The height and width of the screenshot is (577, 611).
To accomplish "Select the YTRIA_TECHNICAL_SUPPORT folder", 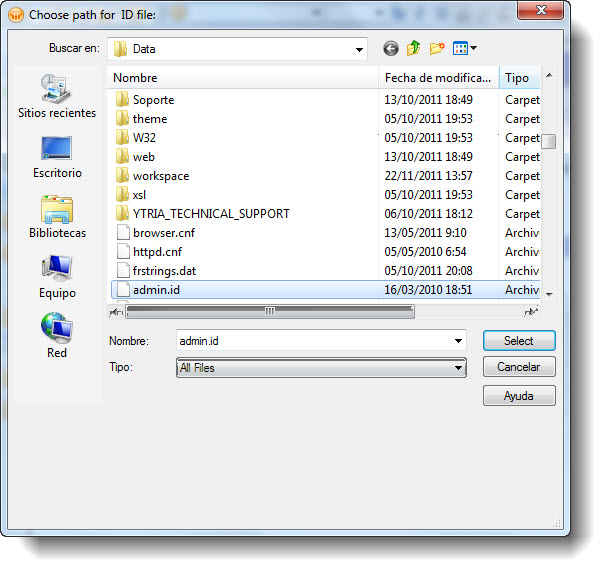I will tap(211, 213).
